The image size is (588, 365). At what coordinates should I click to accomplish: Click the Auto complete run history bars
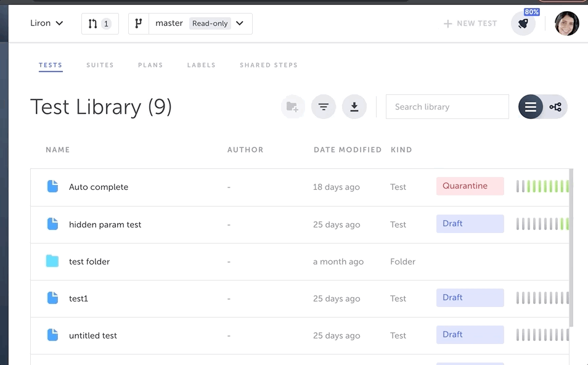pyautogui.click(x=542, y=186)
